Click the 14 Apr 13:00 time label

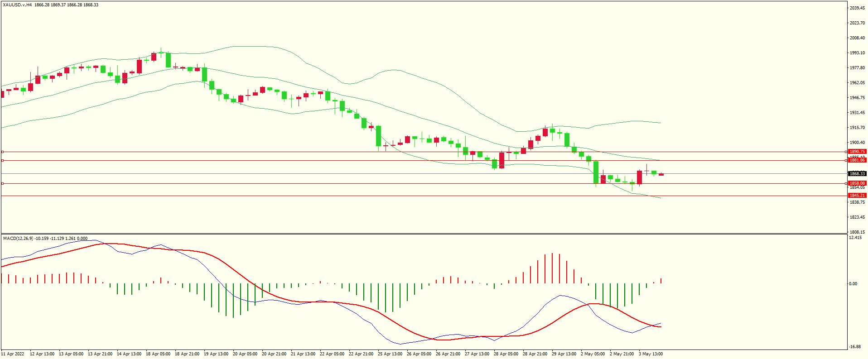(x=129, y=354)
